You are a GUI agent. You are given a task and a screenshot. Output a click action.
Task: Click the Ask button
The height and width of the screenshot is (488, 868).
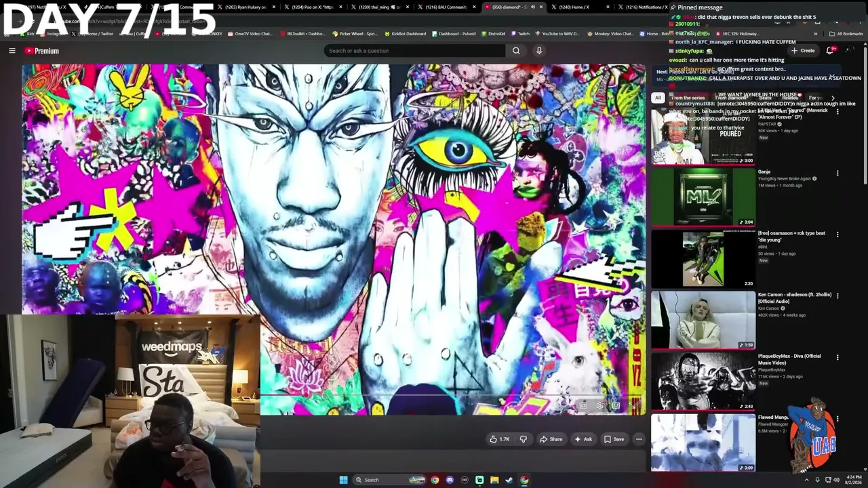tap(583, 439)
